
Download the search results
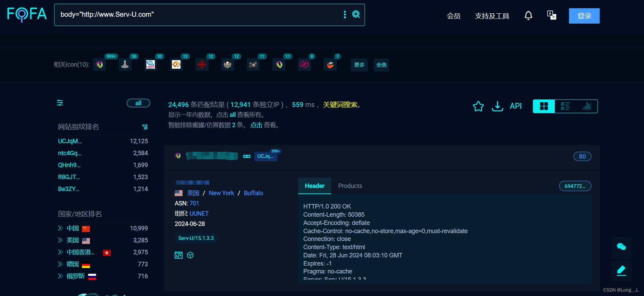coord(497,106)
